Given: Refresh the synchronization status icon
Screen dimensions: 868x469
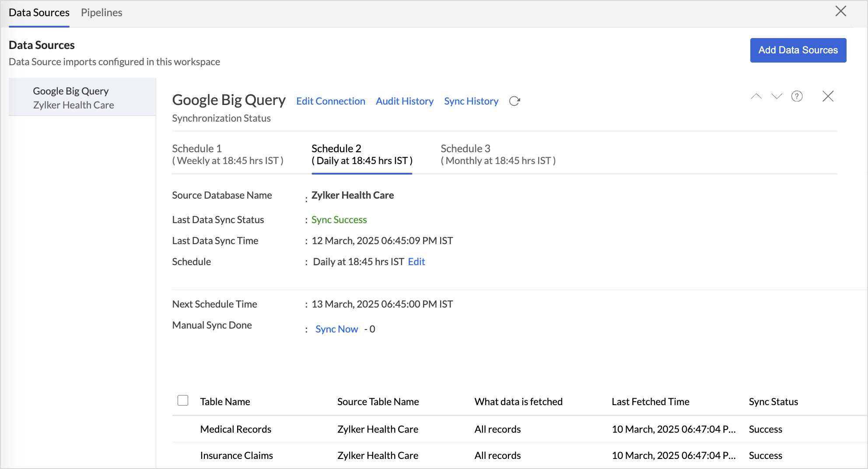Looking at the screenshot, I should pyautogui.click(x=514, y=101).
